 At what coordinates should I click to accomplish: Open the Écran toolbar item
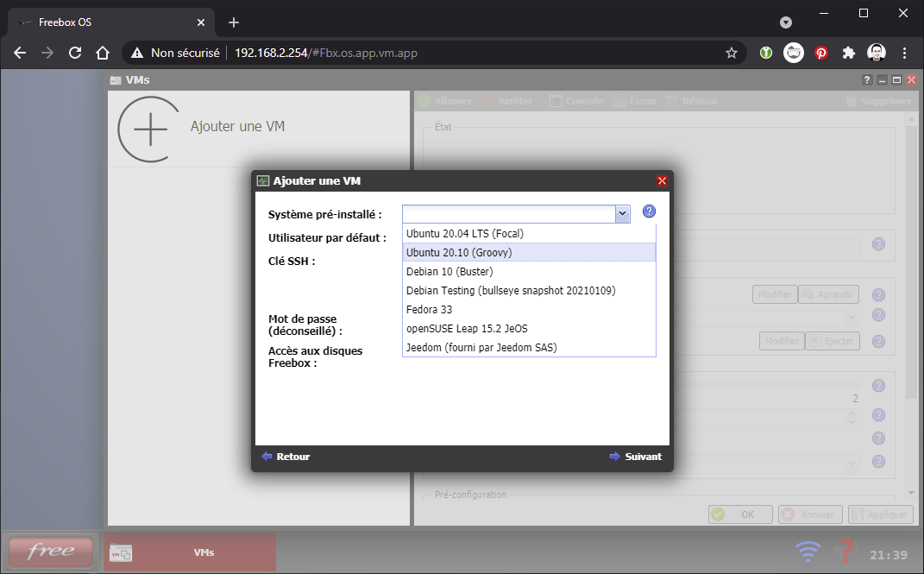tap(635, 101)
